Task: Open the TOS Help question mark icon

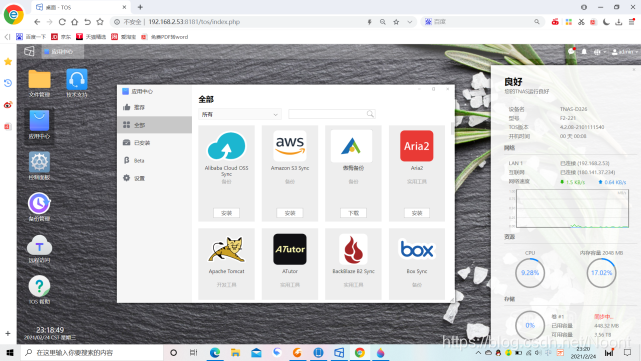Action: coord(39,286)
